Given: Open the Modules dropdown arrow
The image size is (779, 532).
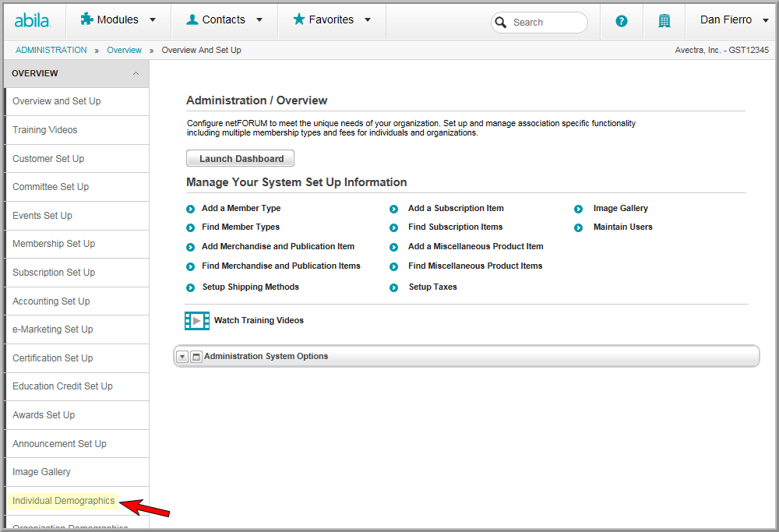Looking at the screenshot, I should point(153,20).
